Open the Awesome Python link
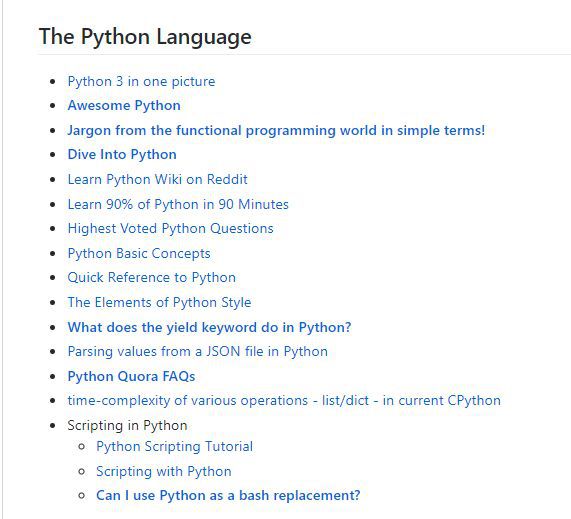 coord(124,105)
